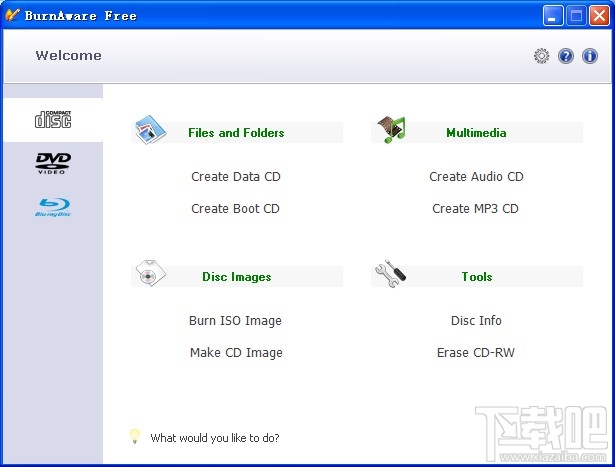Start Burn ISO Image
The image size is (615, 467).
tap(235, 321)
